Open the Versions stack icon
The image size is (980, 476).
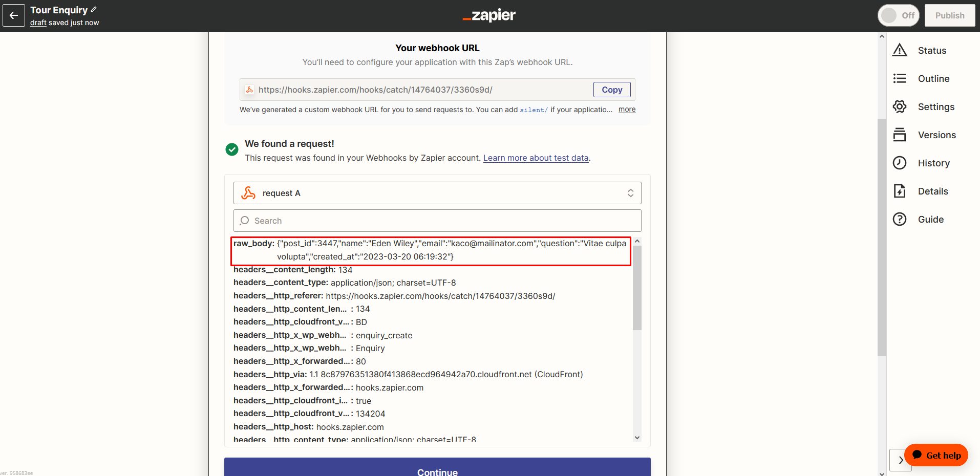tap(900, 135)
